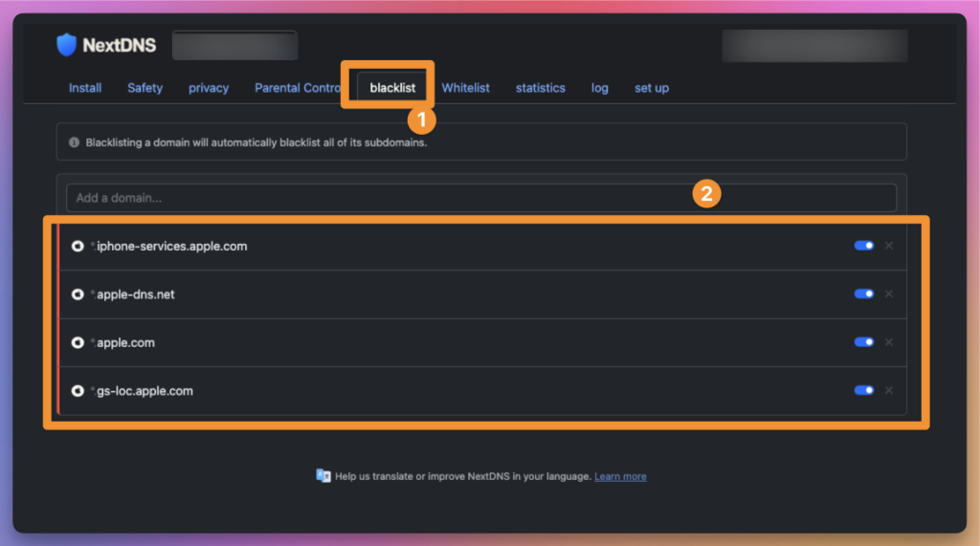Focus the Add a domain field
The image size is (980, 546).
coord(481,198)
